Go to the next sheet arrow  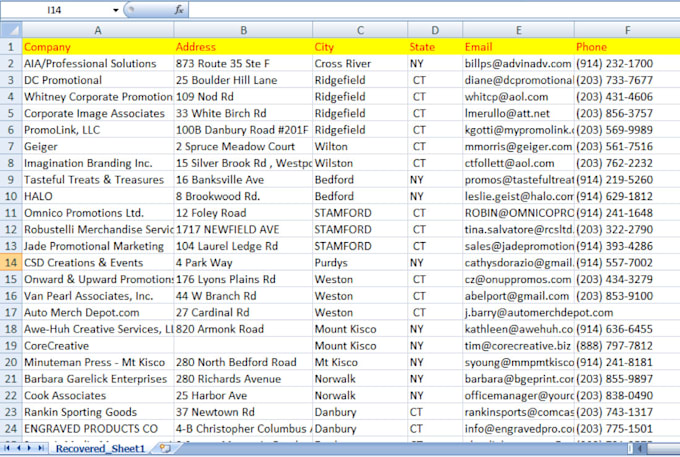tap(29, 448)
